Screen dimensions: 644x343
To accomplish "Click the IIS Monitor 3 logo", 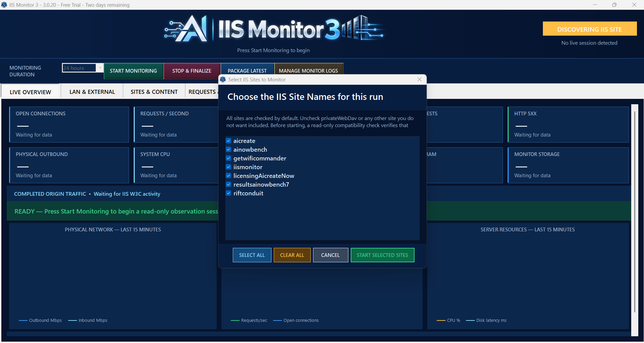I will pos(274,29).
